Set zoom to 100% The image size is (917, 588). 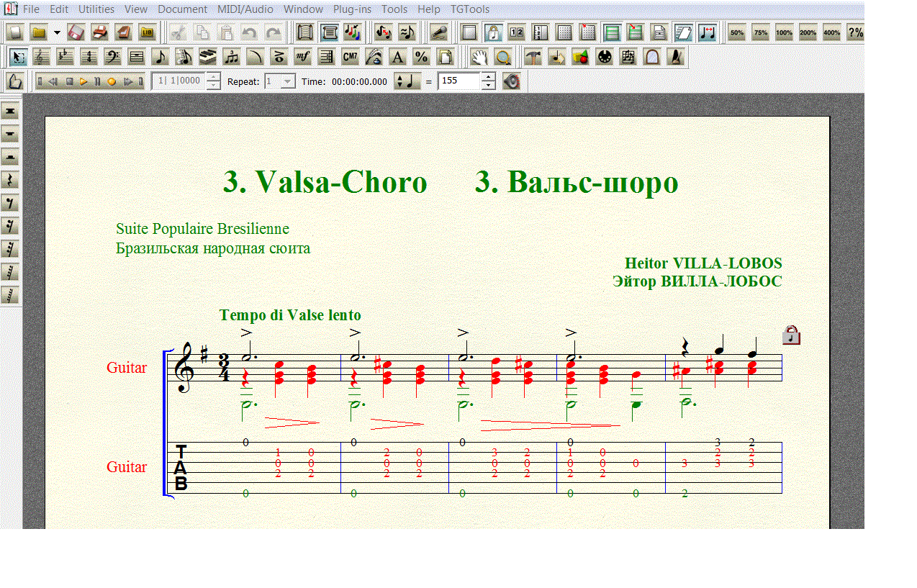[785, 32]
